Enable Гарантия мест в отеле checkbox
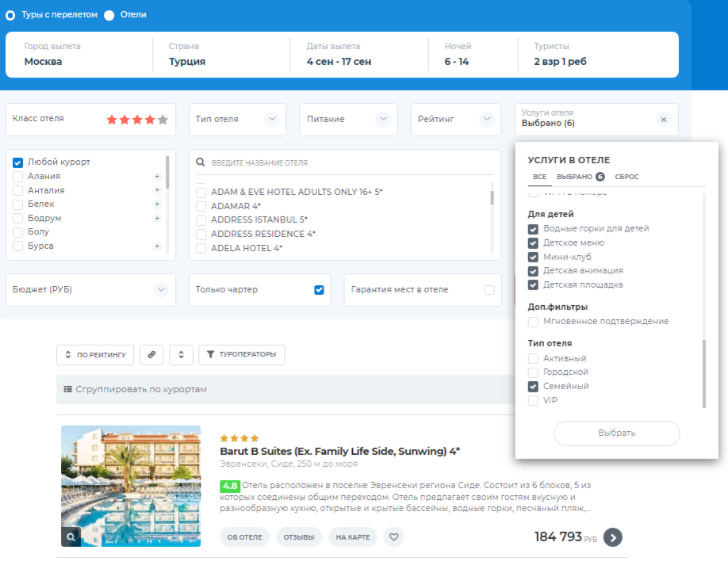728x565 pixels. coord(489,290)
